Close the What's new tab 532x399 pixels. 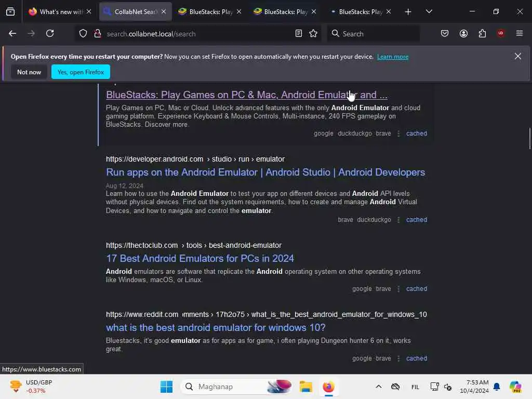[89, 11]
